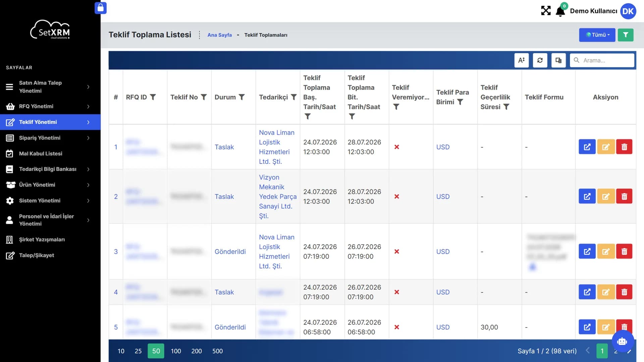Image resolution: width=644 pixels, height=362 pixels.
Task: Set page size to 100 rows
Action: (176, 351)
